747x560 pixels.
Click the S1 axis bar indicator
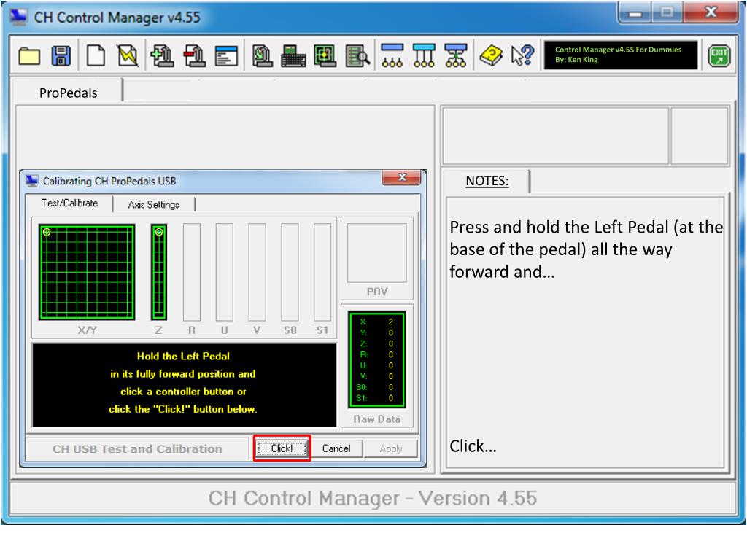pos(322,272)
